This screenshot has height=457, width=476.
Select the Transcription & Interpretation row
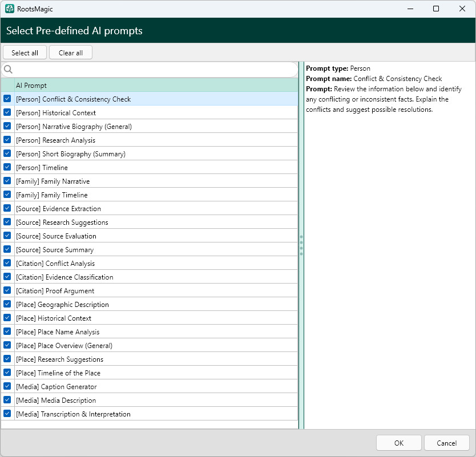point(150,414)
